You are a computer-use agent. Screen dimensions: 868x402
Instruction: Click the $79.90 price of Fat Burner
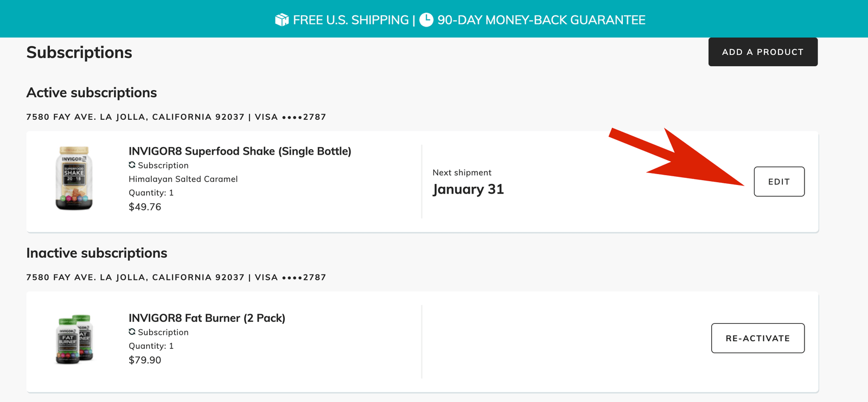point(145,360)
